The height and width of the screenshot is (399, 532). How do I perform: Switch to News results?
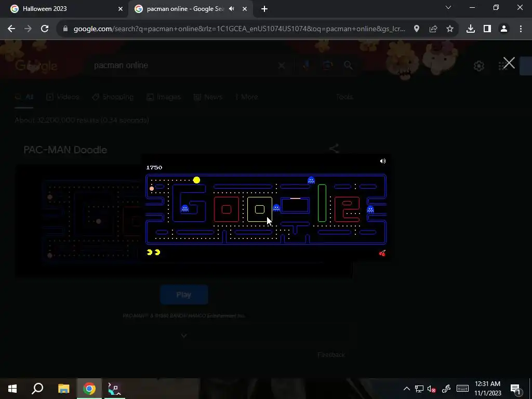(208, 97)
